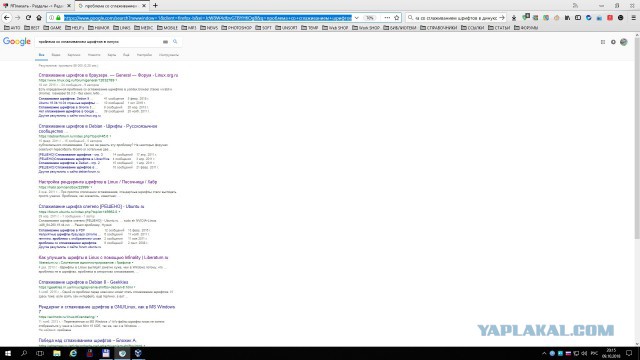640x360 pixels.
Task: Reset the page zoom level indicator in the address bar
Action: coord(370,18)
